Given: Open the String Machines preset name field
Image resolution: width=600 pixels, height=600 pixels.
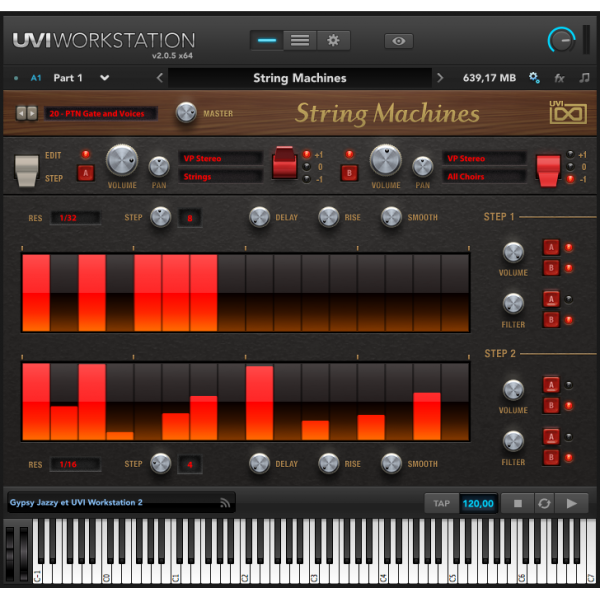Looking at the screenshot, I should [300, 78].
